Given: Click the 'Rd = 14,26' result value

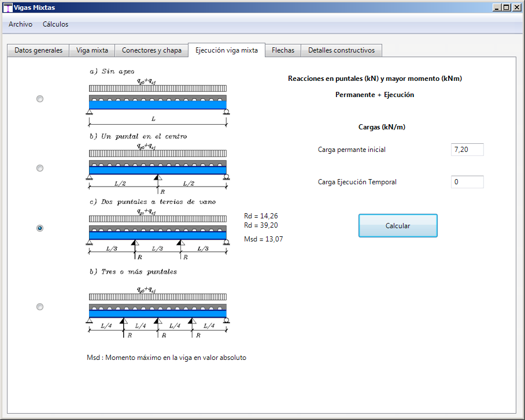Looking at the screenshot, I should (x=261, y=216).
